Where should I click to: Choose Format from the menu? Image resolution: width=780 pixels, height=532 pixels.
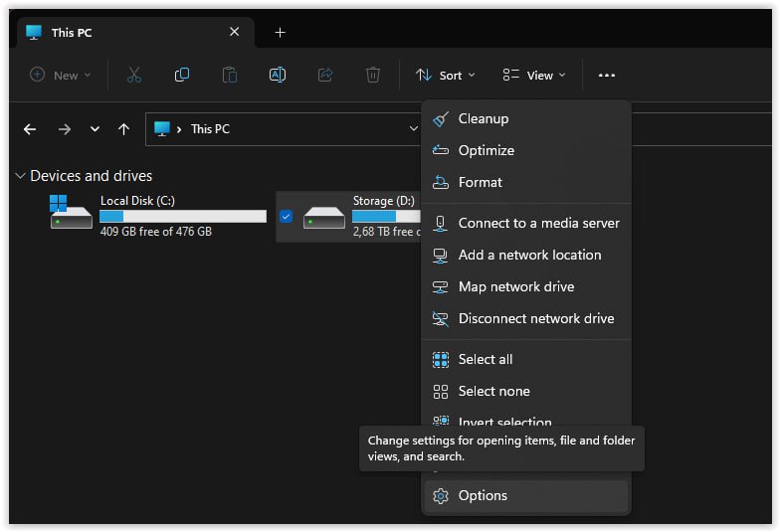pos(526,183)
